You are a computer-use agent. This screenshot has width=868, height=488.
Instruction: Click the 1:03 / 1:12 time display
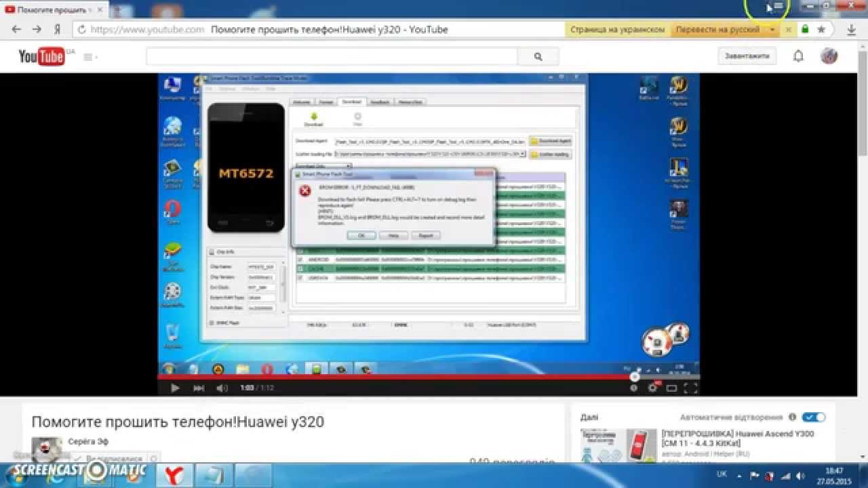pos(257,388)
